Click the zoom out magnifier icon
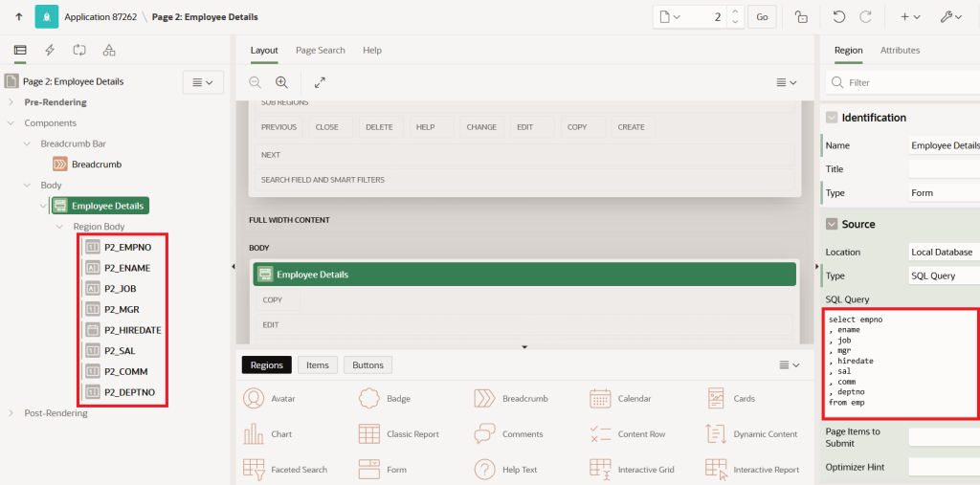This screenshot has width=980, height=485. [x=255, y=82]
